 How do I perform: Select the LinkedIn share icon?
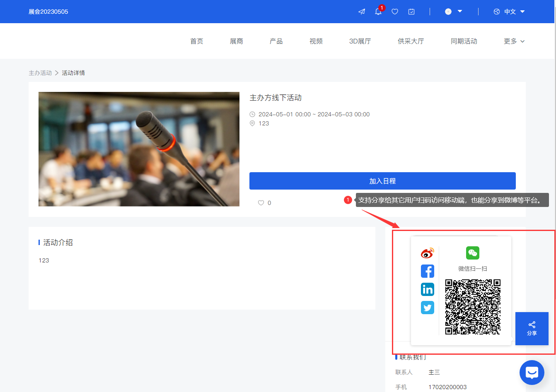tap(427, 289)
